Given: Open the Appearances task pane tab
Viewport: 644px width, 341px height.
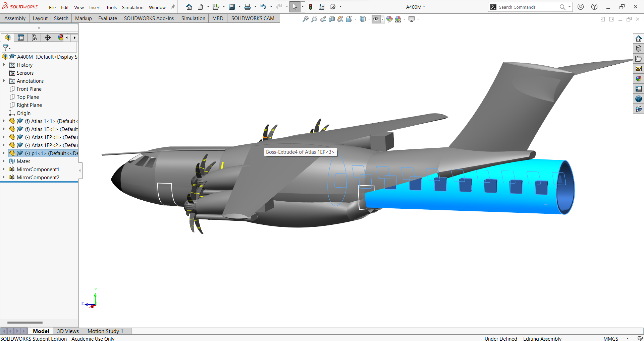Looking at the screenshot, I should pyautogui.click(x=639, y=79).
